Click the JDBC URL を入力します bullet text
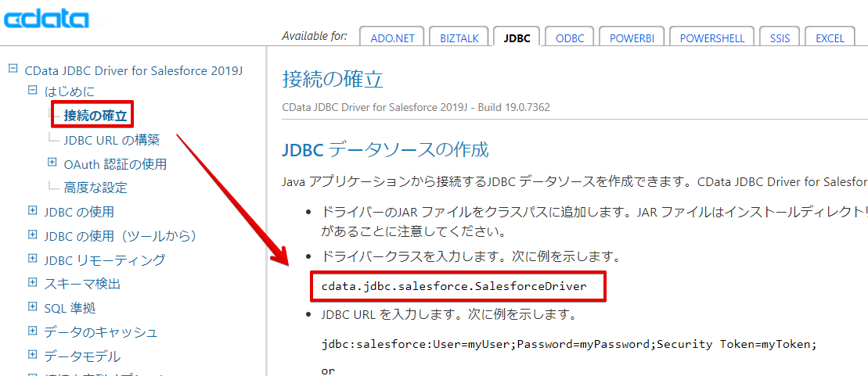Viewport: 868px width, 376px height. pyautogui.click(x=449, y=316)
